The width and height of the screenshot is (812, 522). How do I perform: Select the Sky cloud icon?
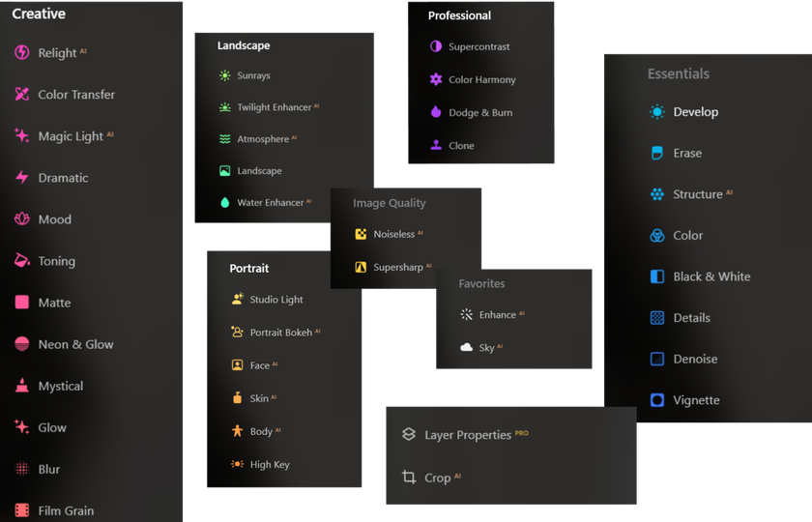tap(466, 347)
